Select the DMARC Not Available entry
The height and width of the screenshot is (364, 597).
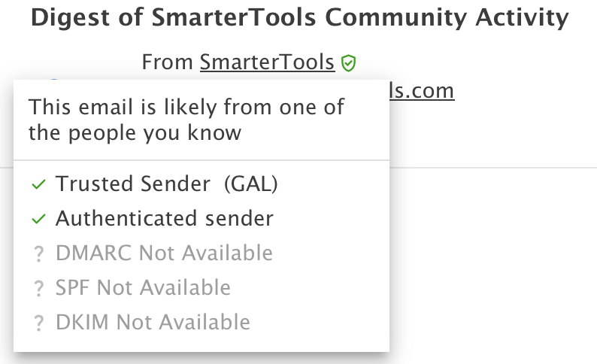point(164,253)
